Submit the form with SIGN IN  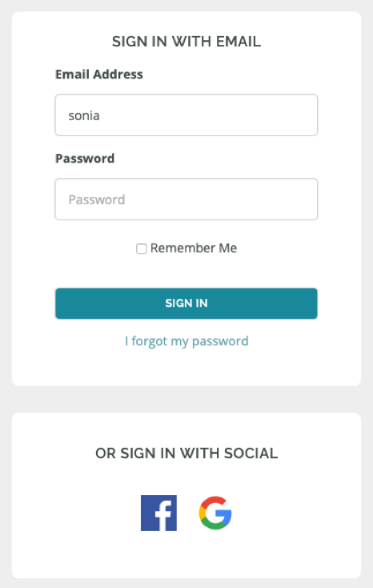point(186,304)
